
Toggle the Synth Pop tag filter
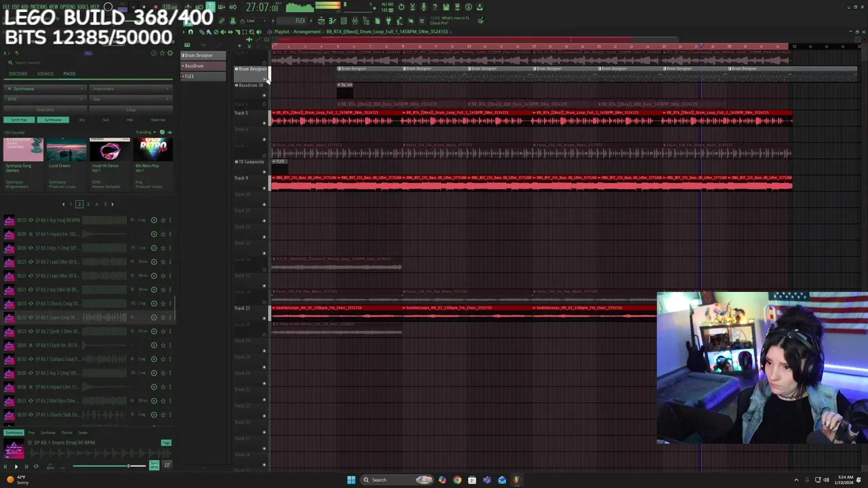click(19, 120)
